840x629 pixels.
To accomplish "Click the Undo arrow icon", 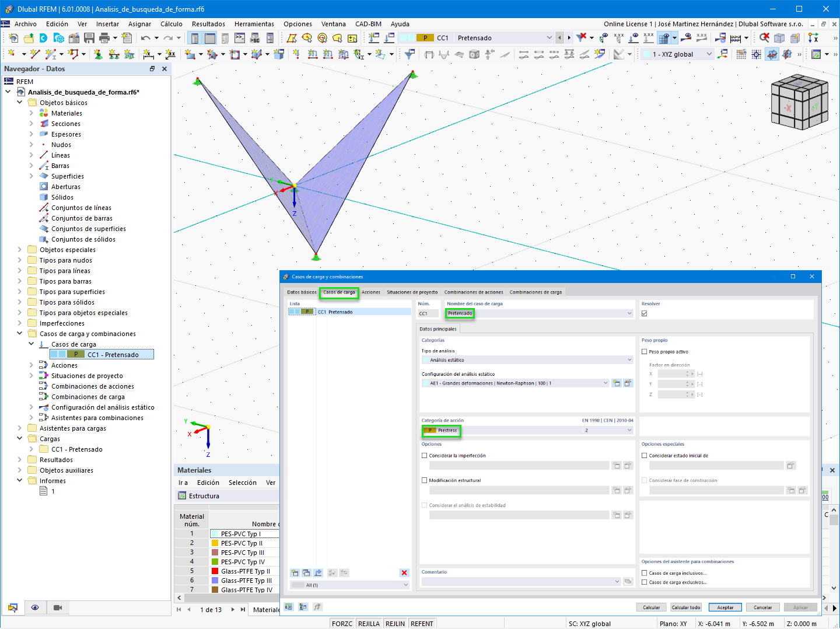I will (145, 38).
